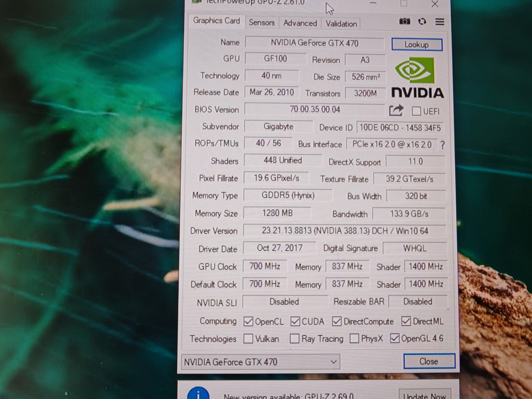This screenshot has width=532, height=399.
Task: Toggle the UEFI checkbox
Action: (x=416, y=111)
